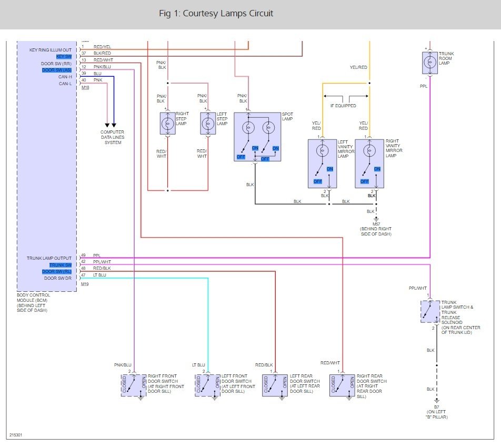Click highlighted ON in left vanity mirror lamp
Screen dimensions: 501x448
click(x=330, y=169)
